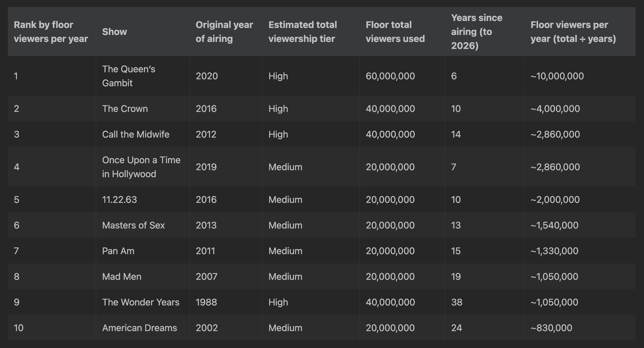Click 'Estimated total viewership tier' header
The height and width of the screenshot is (348, 644).
(x=302, y=32)
